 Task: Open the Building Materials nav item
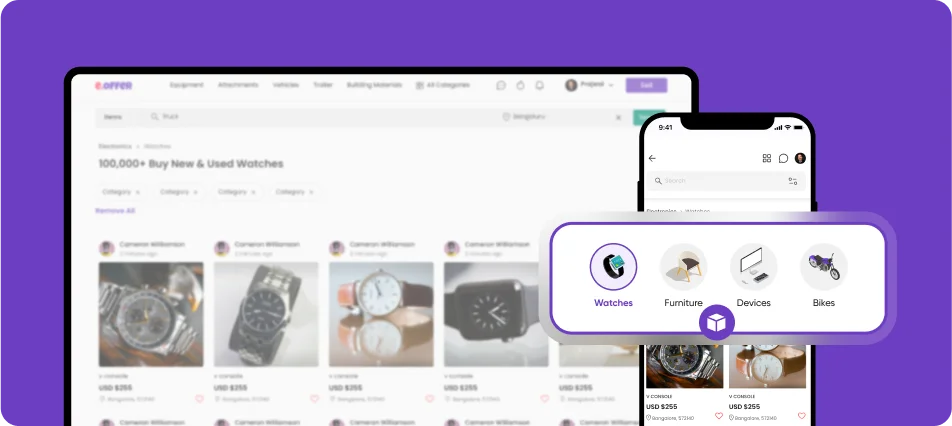point(375,85)
